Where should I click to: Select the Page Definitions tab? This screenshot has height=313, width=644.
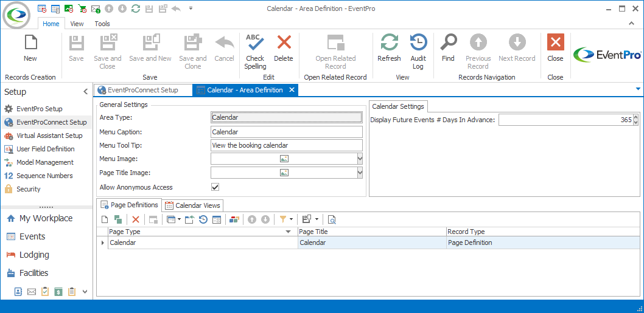click(x=129, y=205)
